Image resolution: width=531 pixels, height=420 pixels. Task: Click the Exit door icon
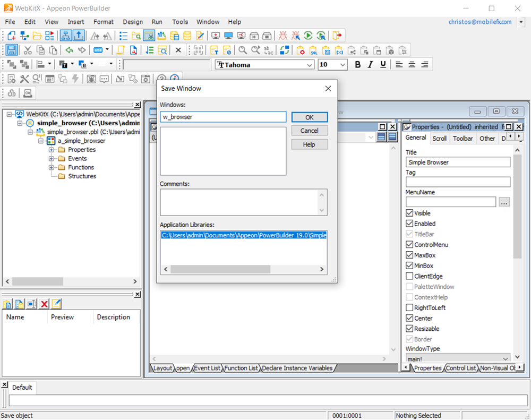[337, 36]
